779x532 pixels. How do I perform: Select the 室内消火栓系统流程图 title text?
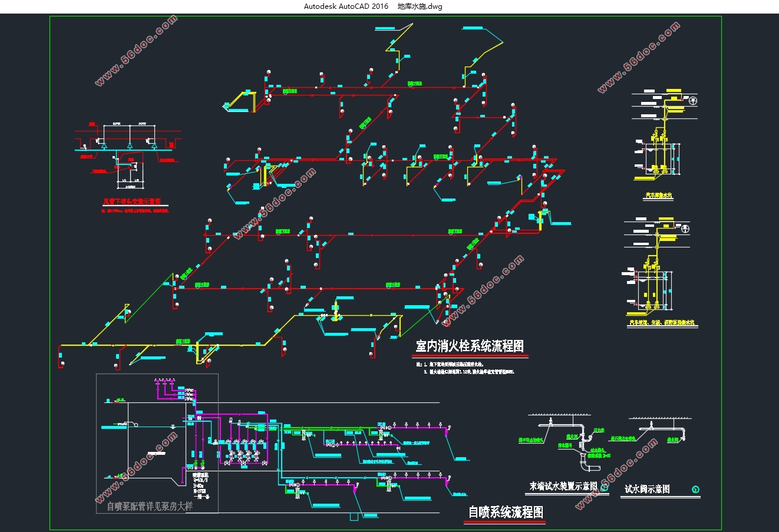470,346
